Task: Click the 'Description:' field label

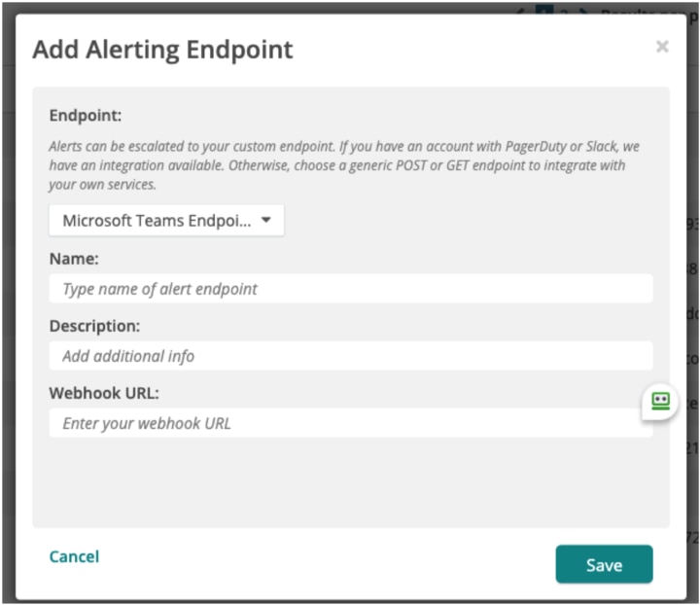Action: click(x=94, y=326)
